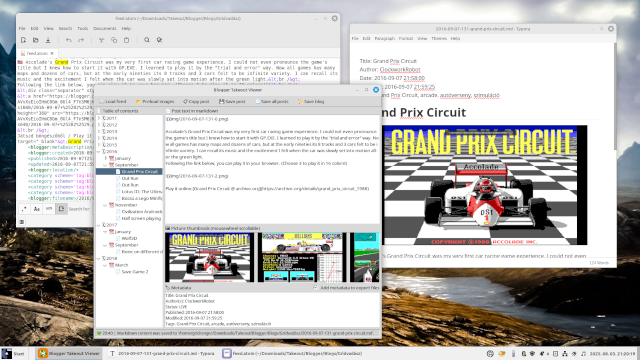Screen dimensions: 640x360
Task: Click the small icon at the editor's bottom left
Action: click(x=22, y=222)
